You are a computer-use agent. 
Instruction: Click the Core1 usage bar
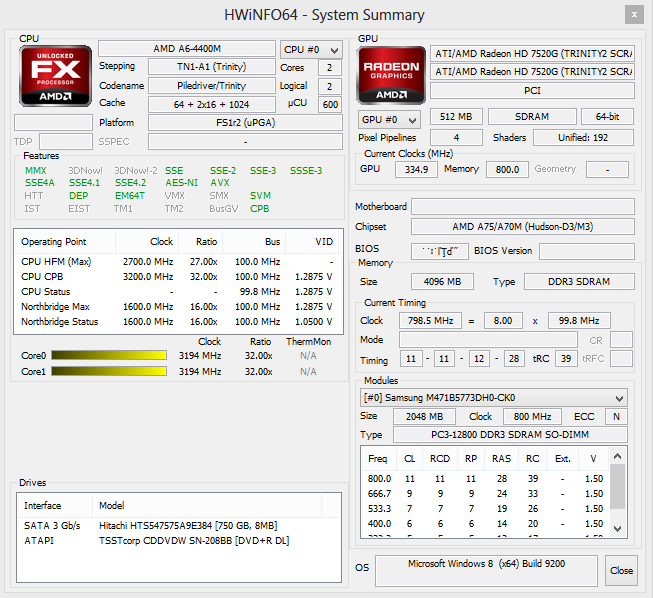click(109, 371)
